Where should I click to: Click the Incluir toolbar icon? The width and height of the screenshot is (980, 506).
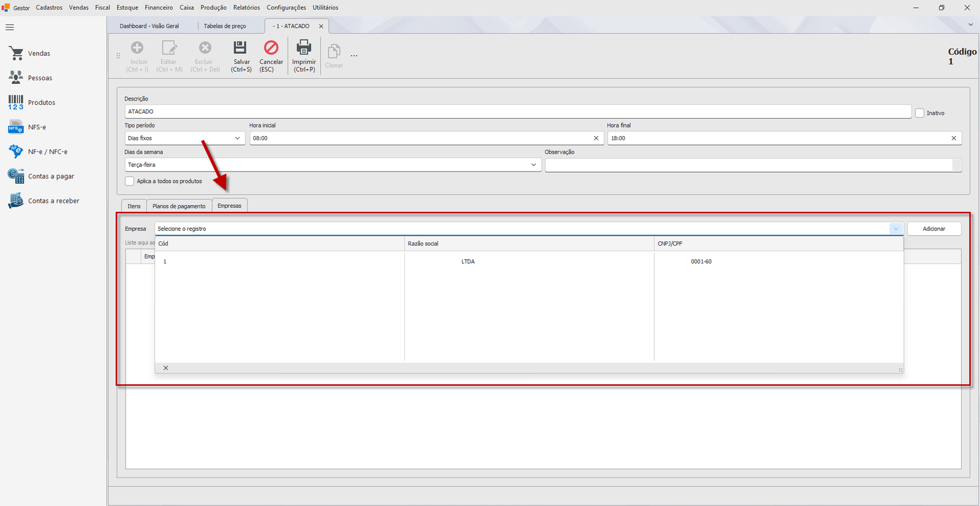point(137,48)
